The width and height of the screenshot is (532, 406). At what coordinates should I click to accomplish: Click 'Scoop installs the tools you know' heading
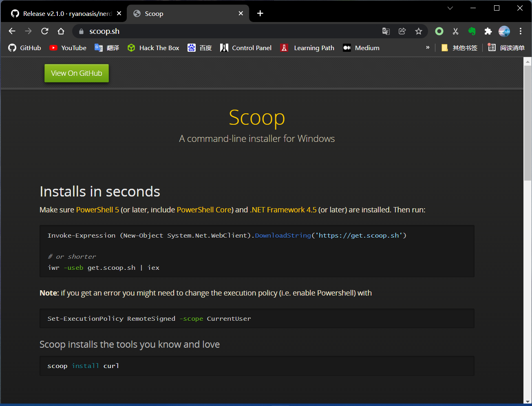coord(130,344)
